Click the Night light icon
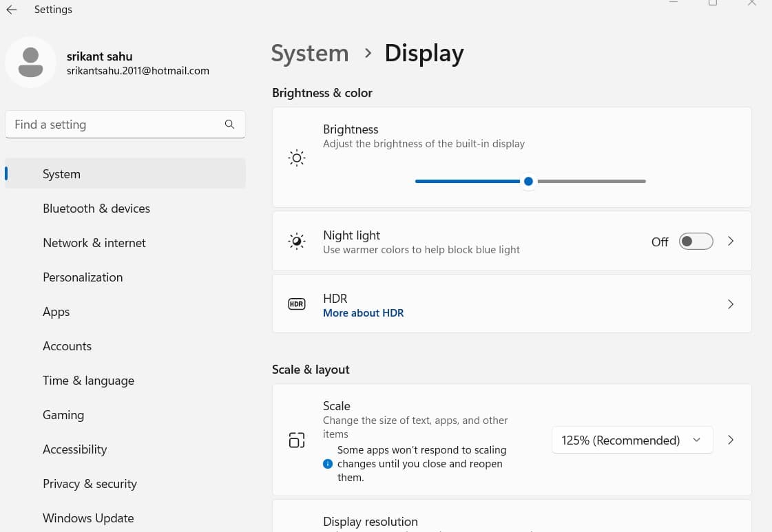772x532 pixels. [297, 242]
